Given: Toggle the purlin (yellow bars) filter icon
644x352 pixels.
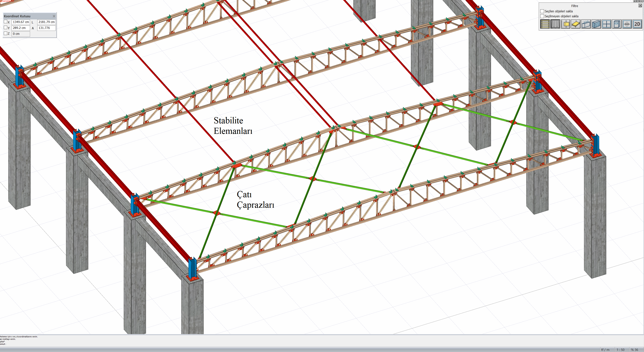Looking at the screenshot, I should coord(545,24).
